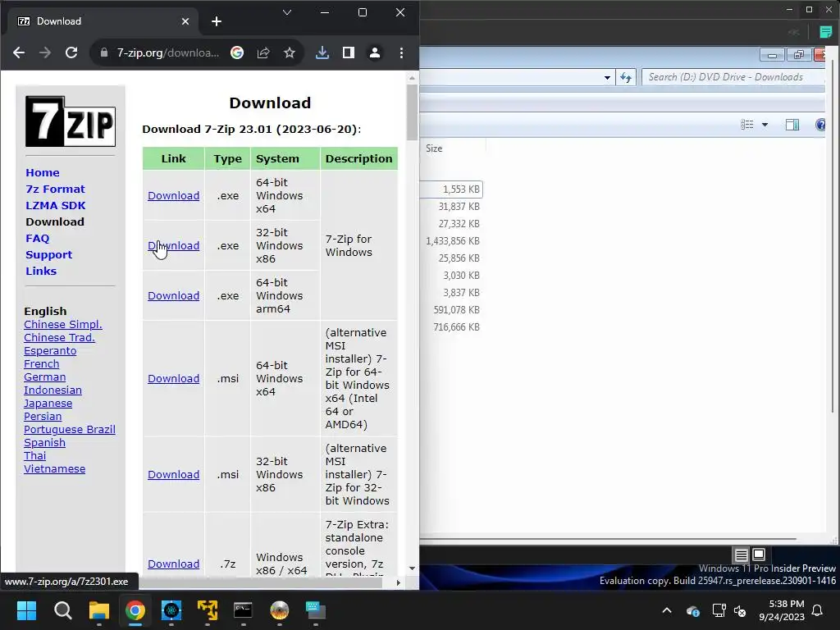The width and height of the screenshot is (840, 630).
Task: Toggle Chrome side panel icon
Action: click(x=348, y=52)
